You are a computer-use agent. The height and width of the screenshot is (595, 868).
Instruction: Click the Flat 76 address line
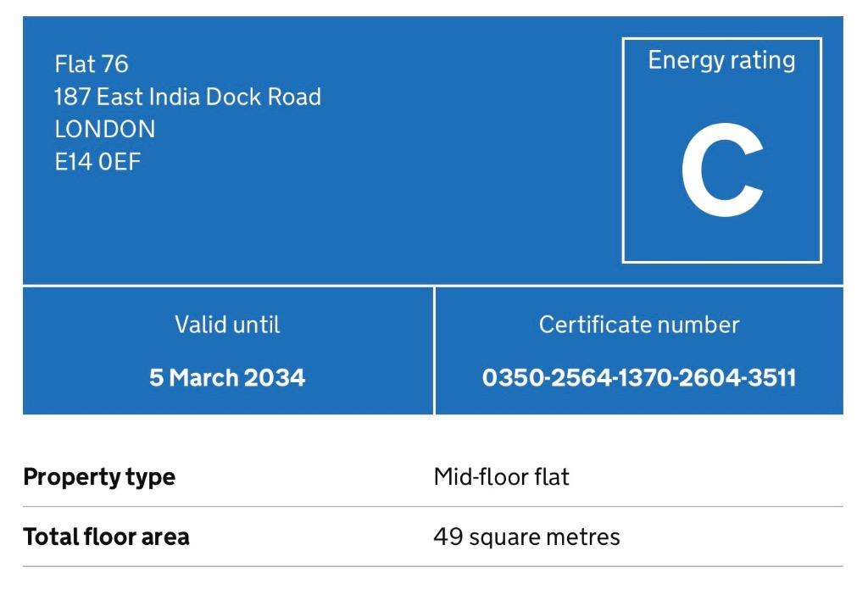pos(92,64)
